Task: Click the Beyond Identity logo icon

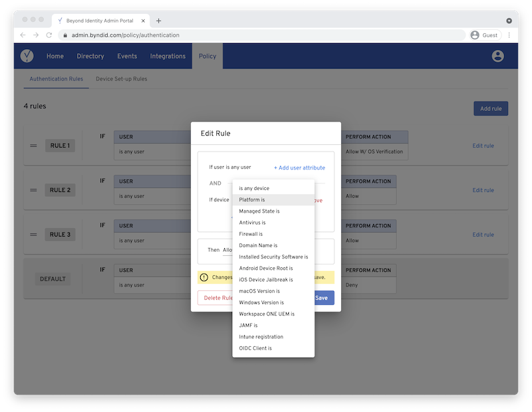Action: pyautogui.click(x=27, y=56)
